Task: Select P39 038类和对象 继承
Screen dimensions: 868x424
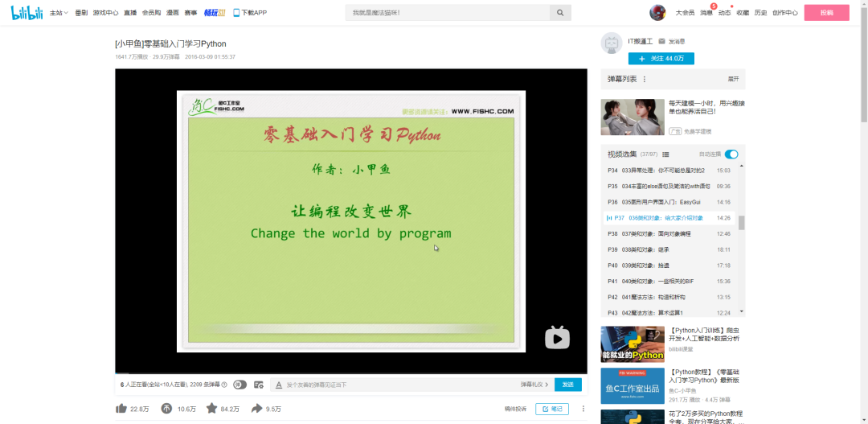Action: (x=669, y=250)
